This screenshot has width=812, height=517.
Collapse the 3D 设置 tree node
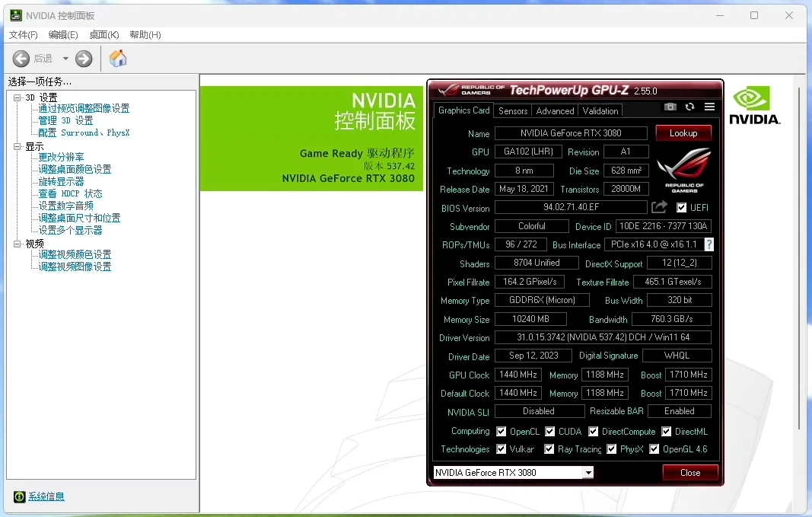tap(17, 97)
